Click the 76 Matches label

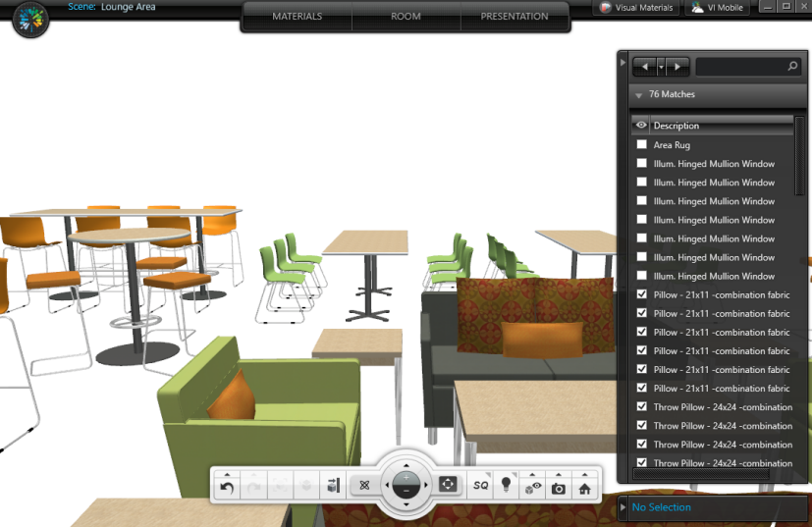[x=672, y=94]
